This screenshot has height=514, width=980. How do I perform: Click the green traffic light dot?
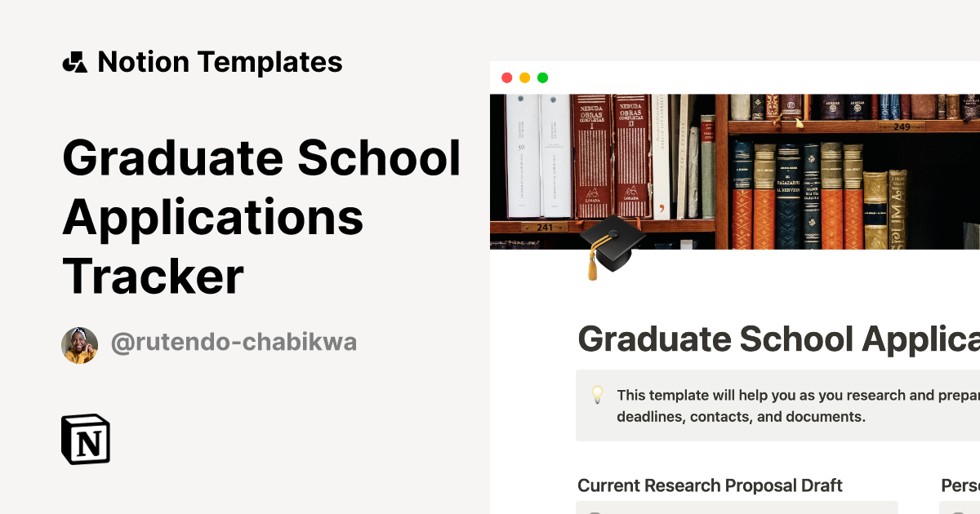coord(542,77)
